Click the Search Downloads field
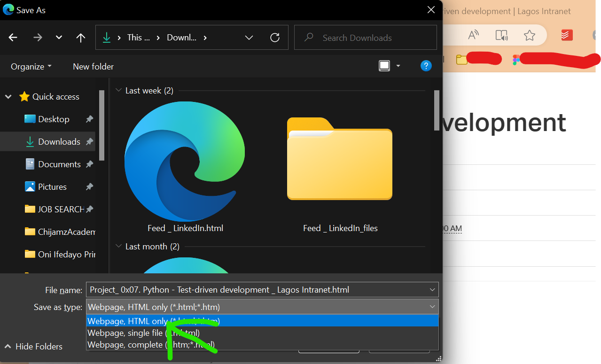Image resolution: width=601 pixels, height=364 pixels. click(x=365, y=38)
